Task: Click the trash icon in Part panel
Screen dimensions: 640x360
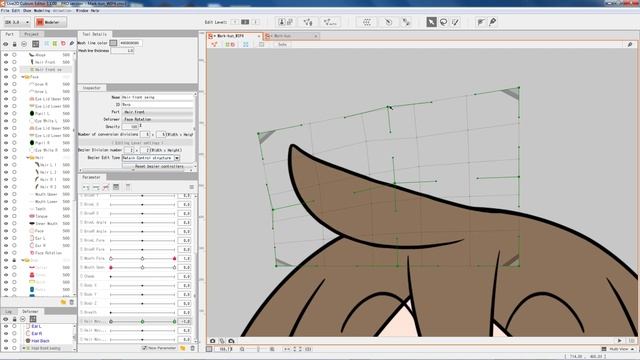Action: click(x=72, y=302)
